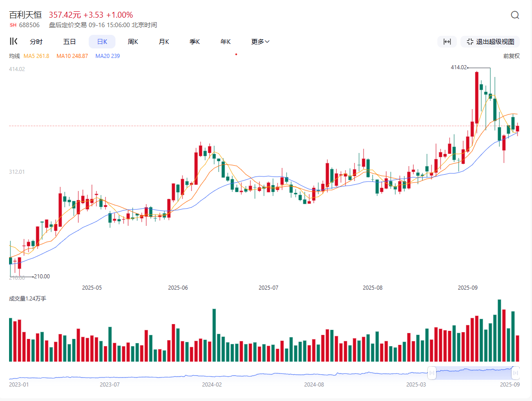
Task: Click the range-width arrows icon button
Action: [447, 42]
